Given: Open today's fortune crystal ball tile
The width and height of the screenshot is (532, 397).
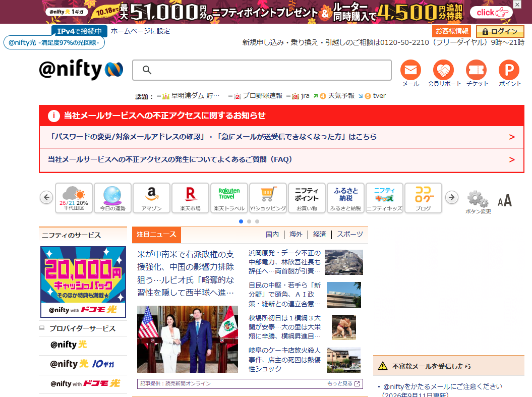Looking at the screenshot, I should tap(112, 198).
